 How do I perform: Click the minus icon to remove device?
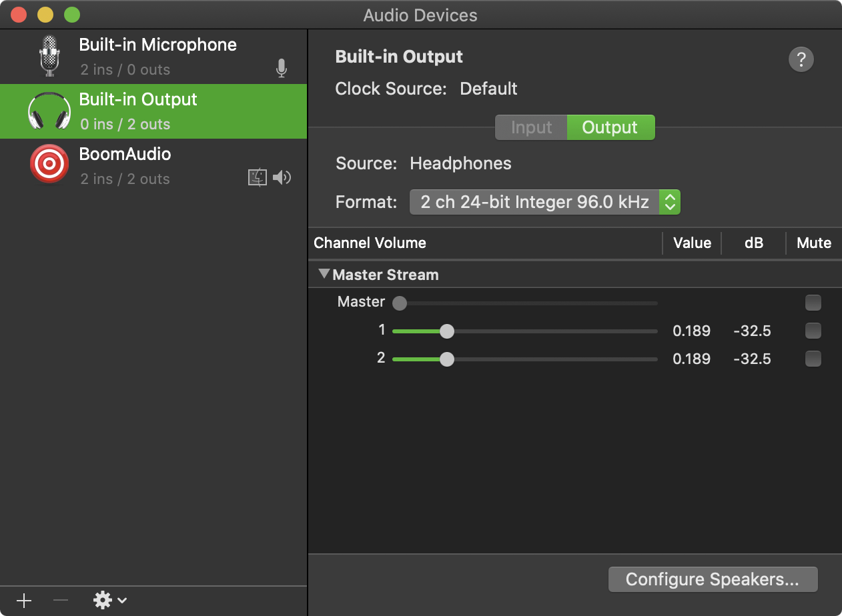click(x=61, y=601)
